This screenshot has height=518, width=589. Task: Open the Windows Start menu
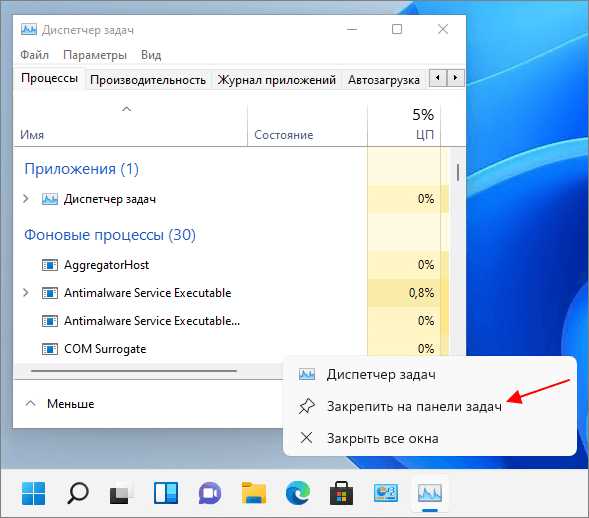coord(33,493)
